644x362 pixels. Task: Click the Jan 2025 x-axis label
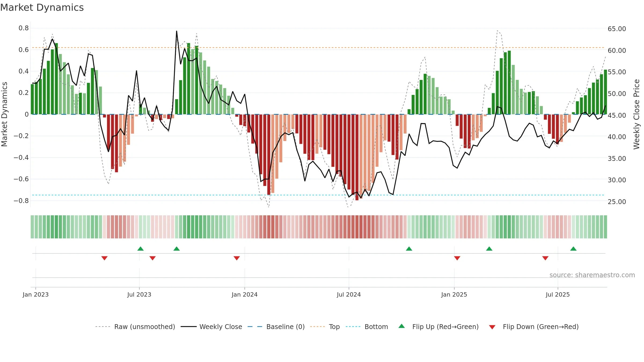[454, 294]
